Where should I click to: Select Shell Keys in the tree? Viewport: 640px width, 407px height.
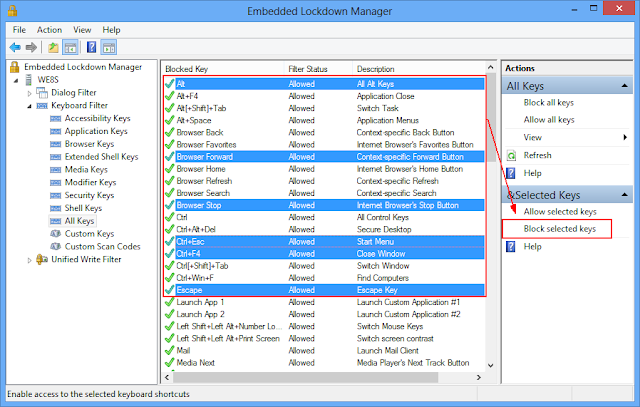point(83,208)
